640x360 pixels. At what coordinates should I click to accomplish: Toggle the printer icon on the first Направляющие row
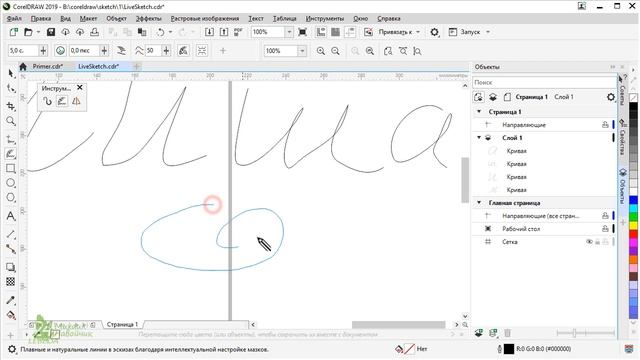click(605, 125)
